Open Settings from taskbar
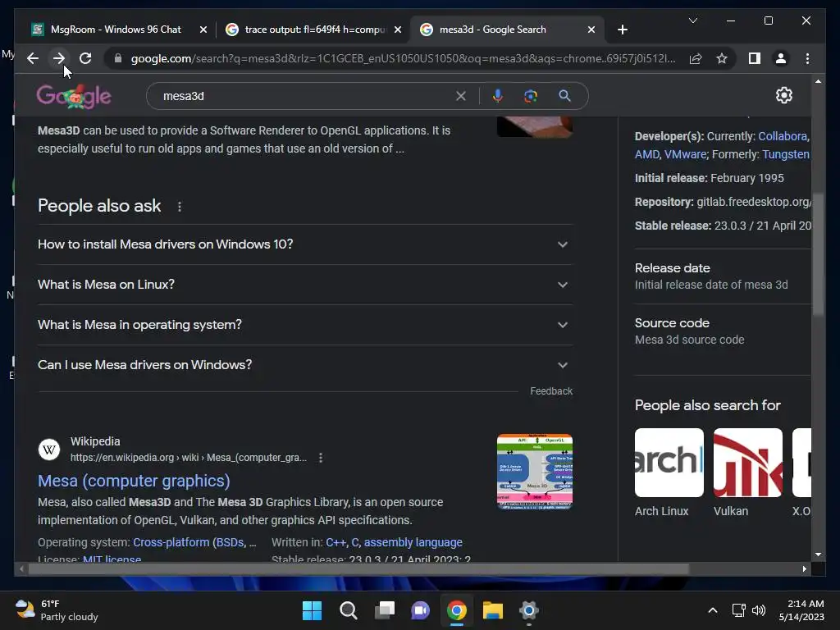 tap(529, 610)
